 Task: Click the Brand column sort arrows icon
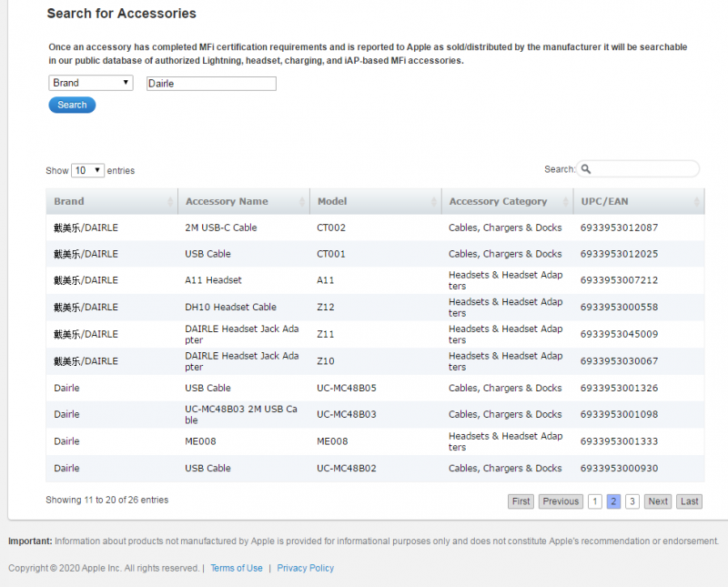click(170, 201)
